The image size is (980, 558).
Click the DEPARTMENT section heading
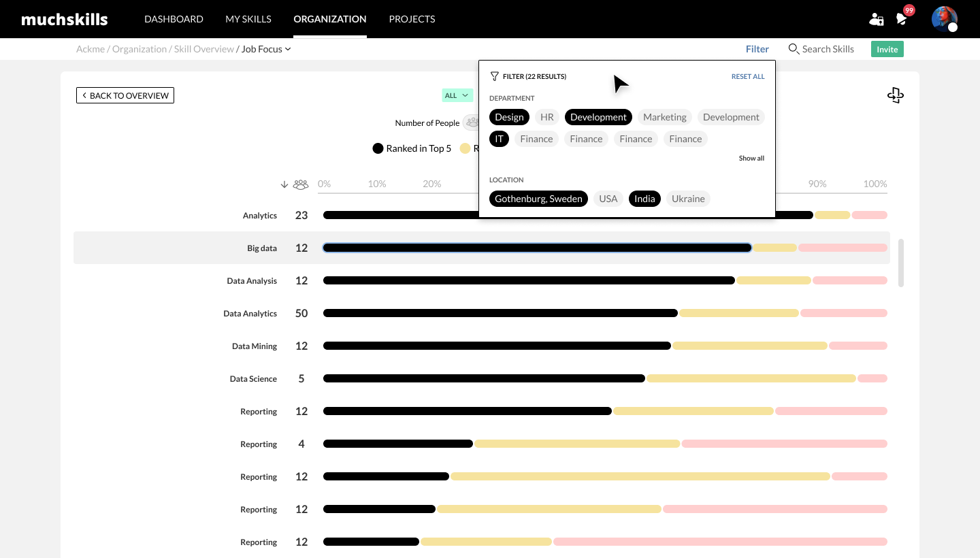point(512,98)
